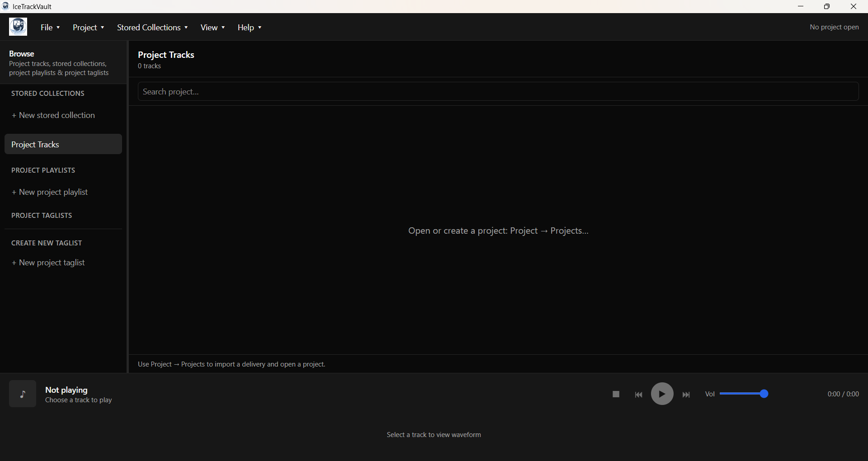Click the STORED COLLECTIONS section header
868x461 pixels.
point(48,94)
